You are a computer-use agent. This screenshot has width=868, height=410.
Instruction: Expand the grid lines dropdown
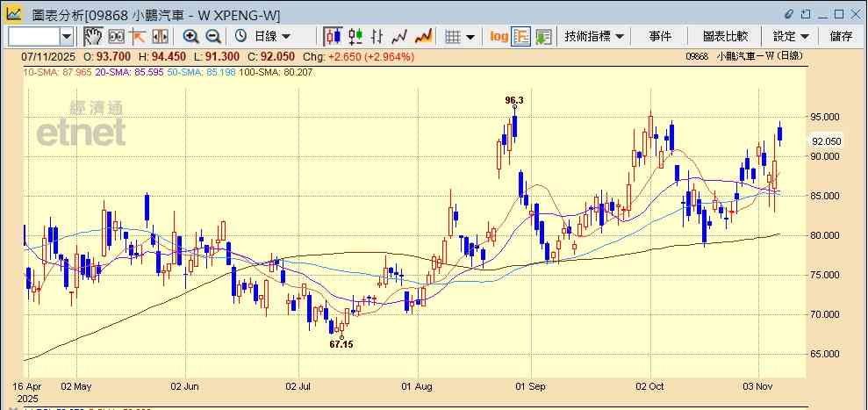(x=460, y=36)
